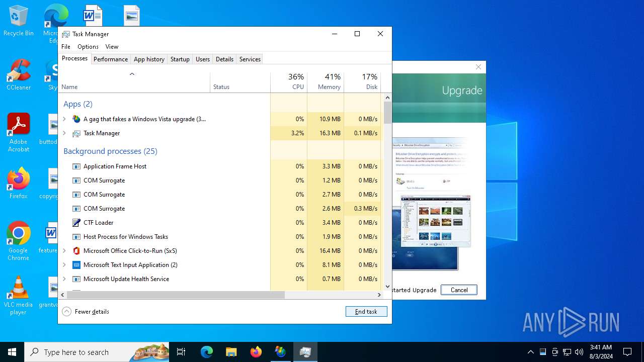Close the Upgrade dialog window
The image size is (644, 362).
[478, 67]
